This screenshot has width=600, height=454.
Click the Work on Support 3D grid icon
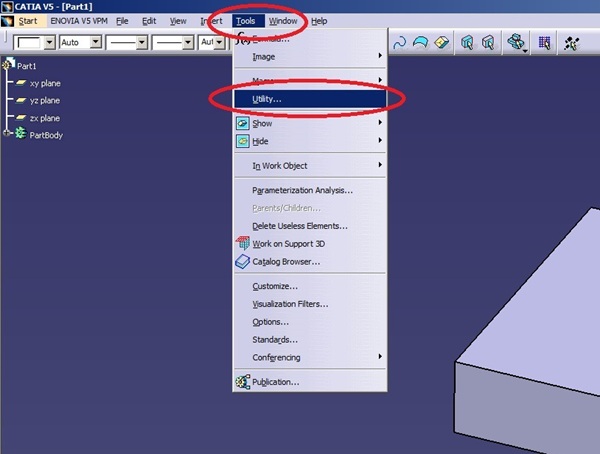click(x=243, y=243)
